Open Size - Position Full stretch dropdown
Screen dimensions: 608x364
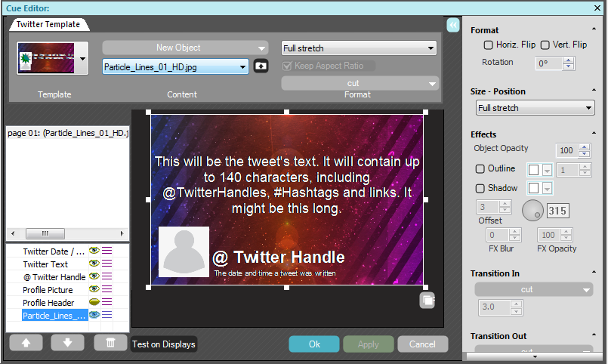pyautogui.click(x=535, y=108)
